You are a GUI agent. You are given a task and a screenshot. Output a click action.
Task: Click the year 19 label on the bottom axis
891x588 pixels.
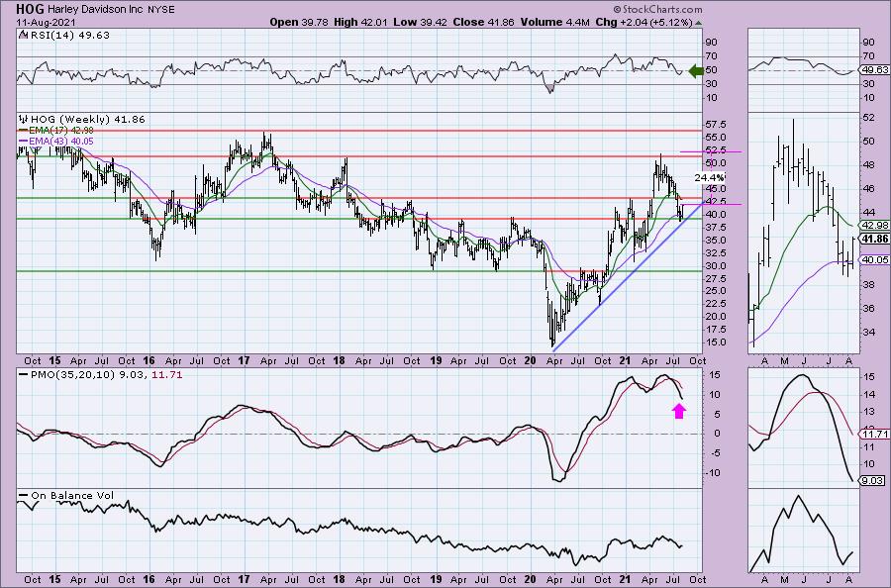click(436, 579)
